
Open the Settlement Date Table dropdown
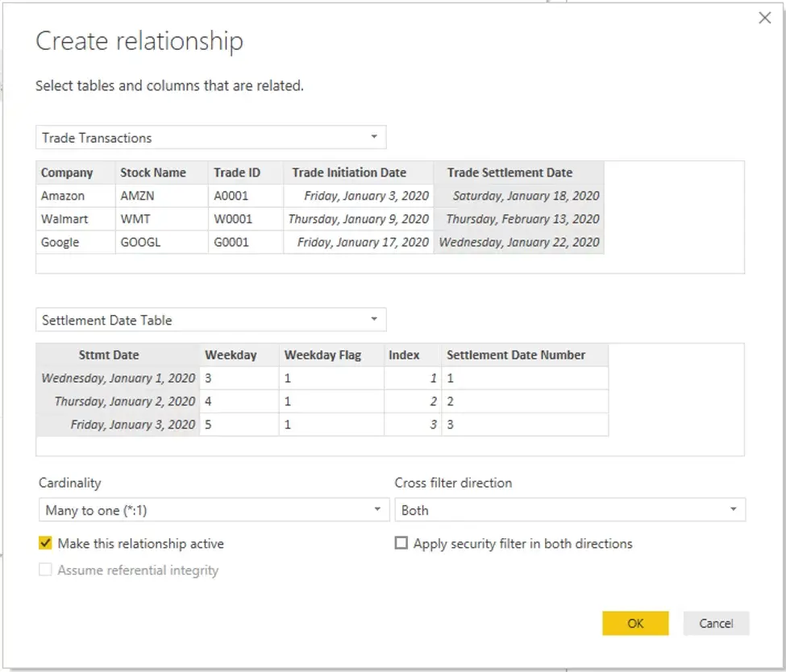210,320
